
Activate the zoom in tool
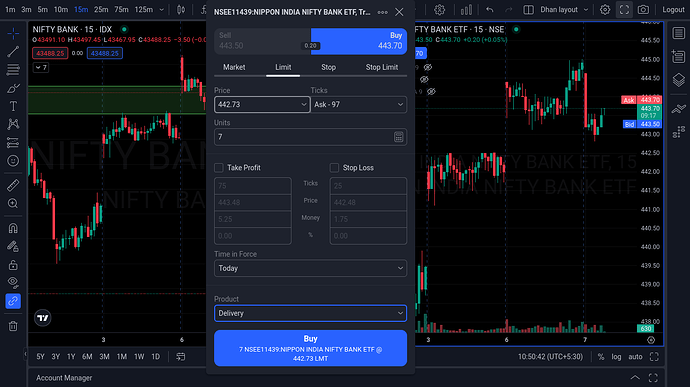pyautogui.click(x=13, y=203)
